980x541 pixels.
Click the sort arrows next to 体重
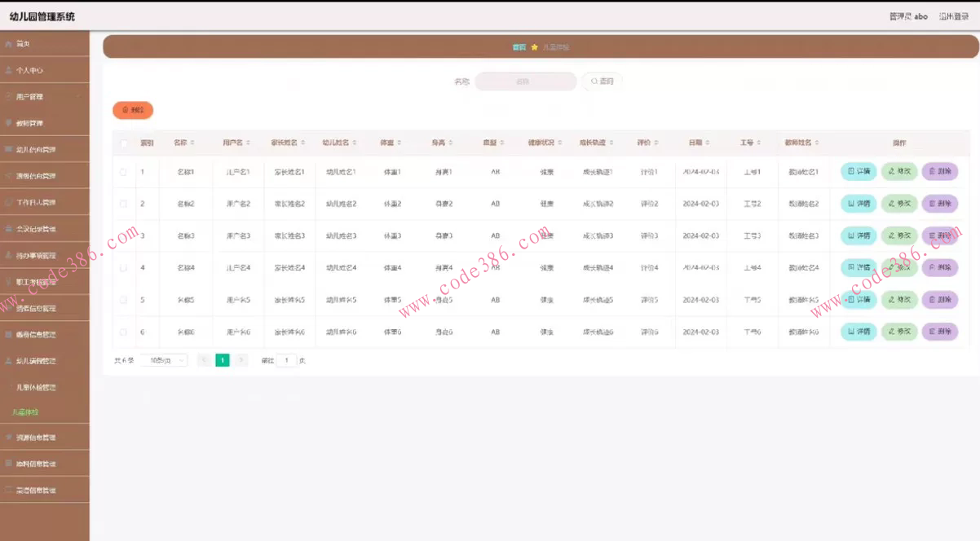tap(400, 143)
